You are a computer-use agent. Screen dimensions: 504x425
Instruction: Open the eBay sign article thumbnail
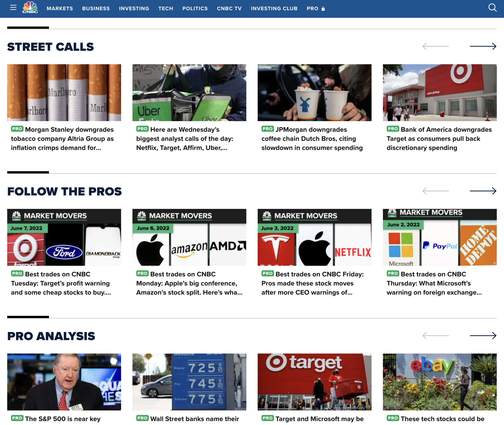pos(440,382)
